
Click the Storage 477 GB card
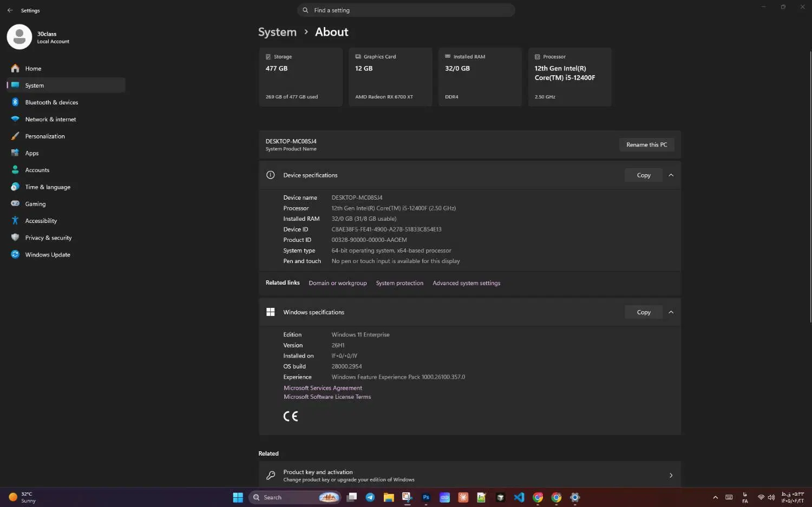coord(300,77)
